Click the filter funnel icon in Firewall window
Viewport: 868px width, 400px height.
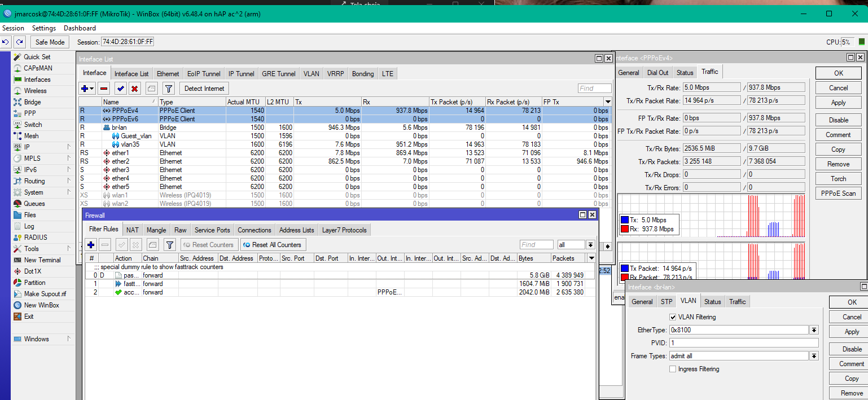pos(169,245)
